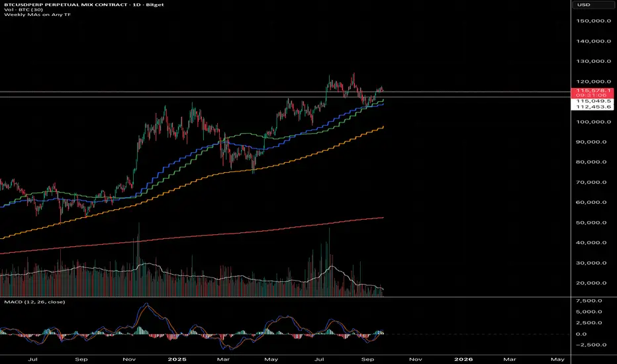Click the Nov label before 2025 on the time axis

(x=129, y=359)
